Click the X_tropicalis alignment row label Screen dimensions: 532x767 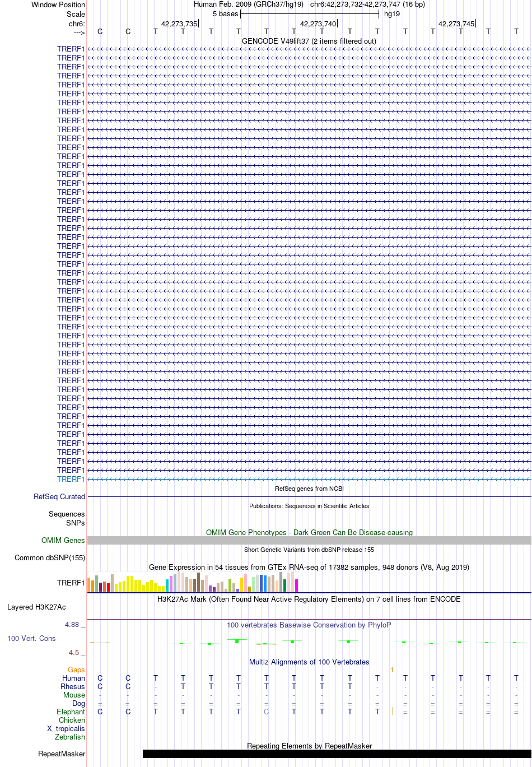point(66,728)
